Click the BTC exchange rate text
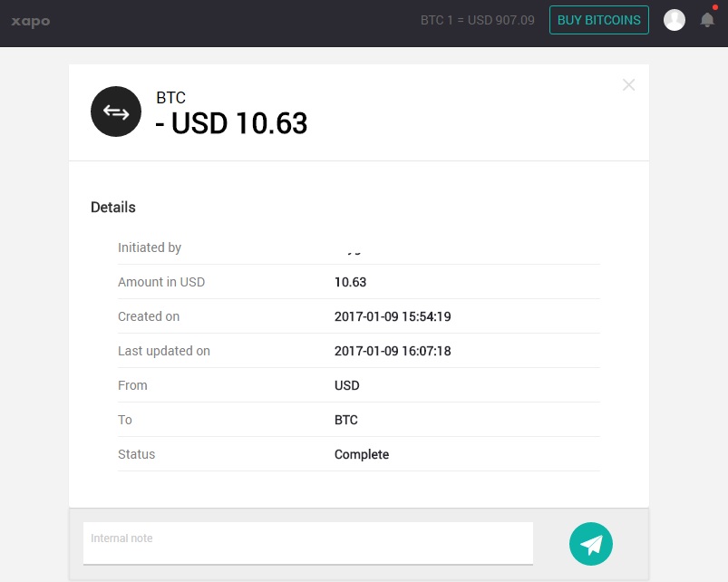The image size is (728, 582). point(477,20)
